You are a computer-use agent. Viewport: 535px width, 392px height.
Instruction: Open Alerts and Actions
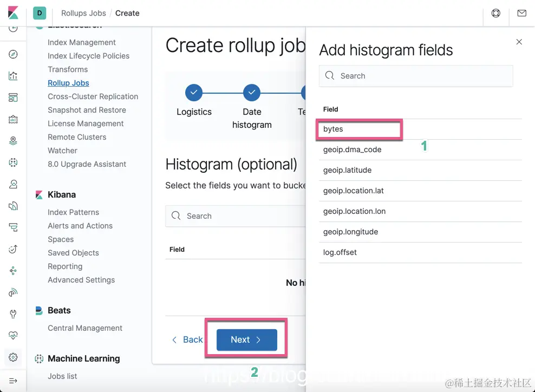[x=80, y=226]
